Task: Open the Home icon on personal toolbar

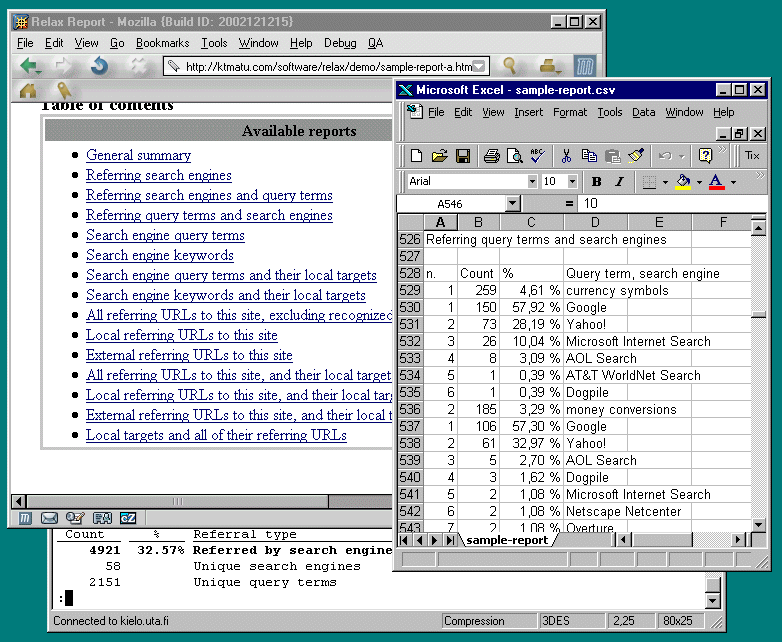Action: [28, 90]
